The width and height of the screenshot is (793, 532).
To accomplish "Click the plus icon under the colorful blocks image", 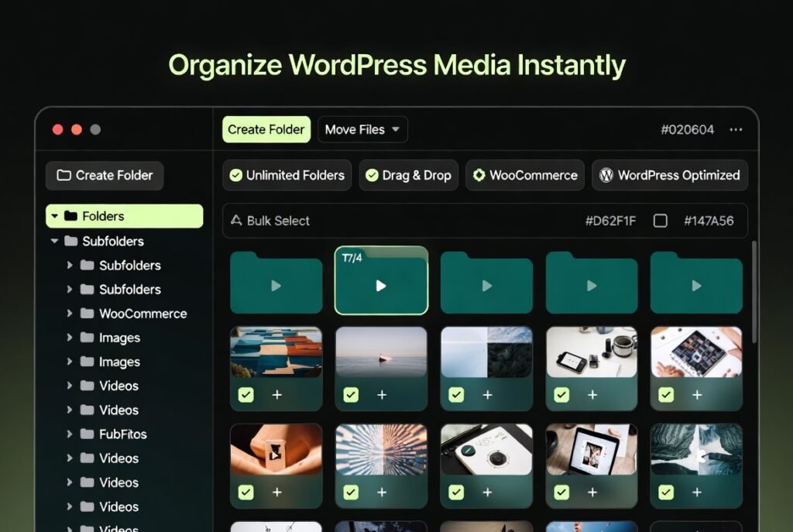I will [277, 394].
